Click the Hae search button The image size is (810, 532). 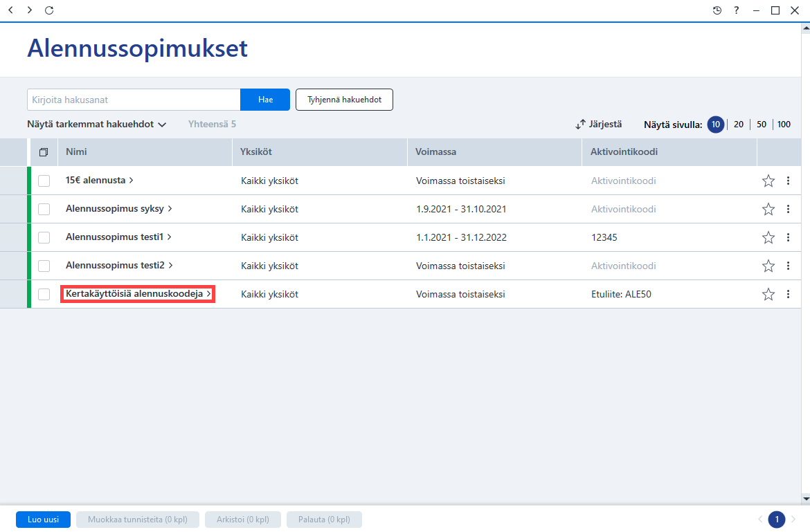pos(265,100)
